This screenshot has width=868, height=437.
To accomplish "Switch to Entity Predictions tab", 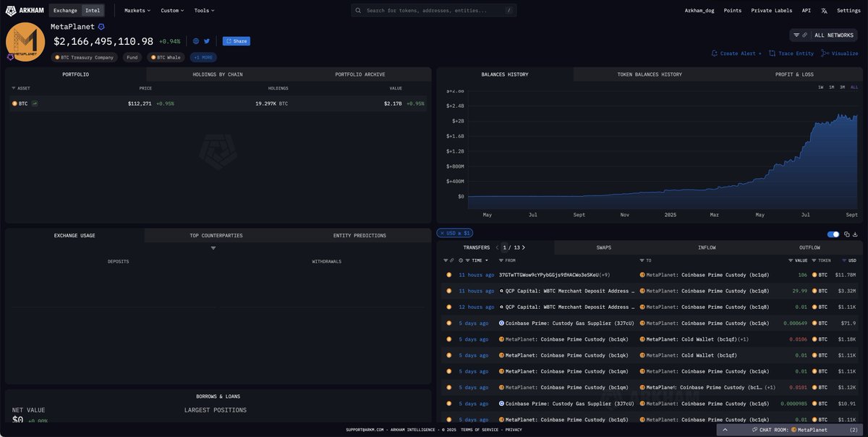I will (359, 236).
